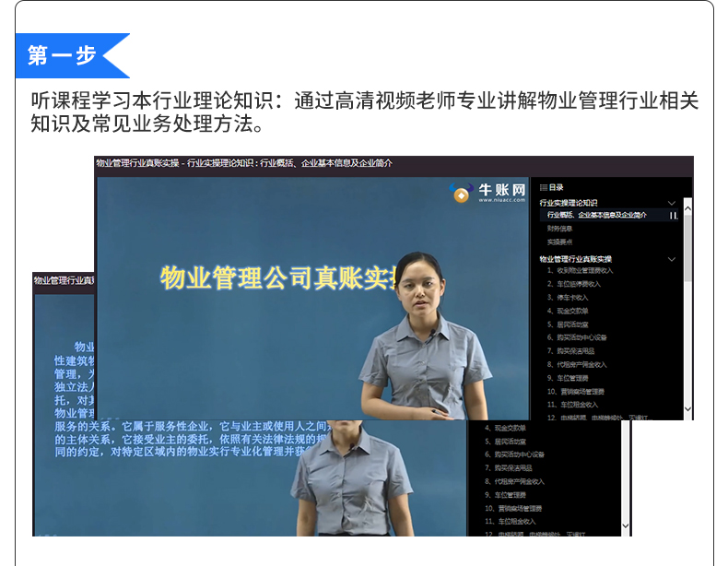
Task: Play lesson 8. 代租房产佣金收入 in the front player
Action: pos(577,364)
